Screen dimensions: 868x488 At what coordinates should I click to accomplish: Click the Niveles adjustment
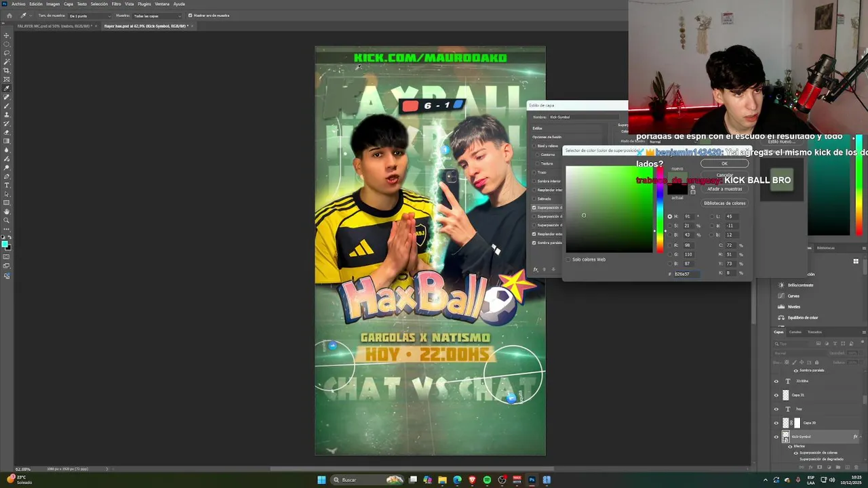point(793,306)
